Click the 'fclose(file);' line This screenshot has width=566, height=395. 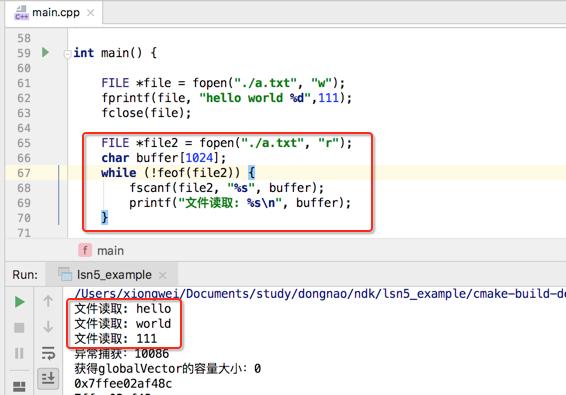[146, 113]
